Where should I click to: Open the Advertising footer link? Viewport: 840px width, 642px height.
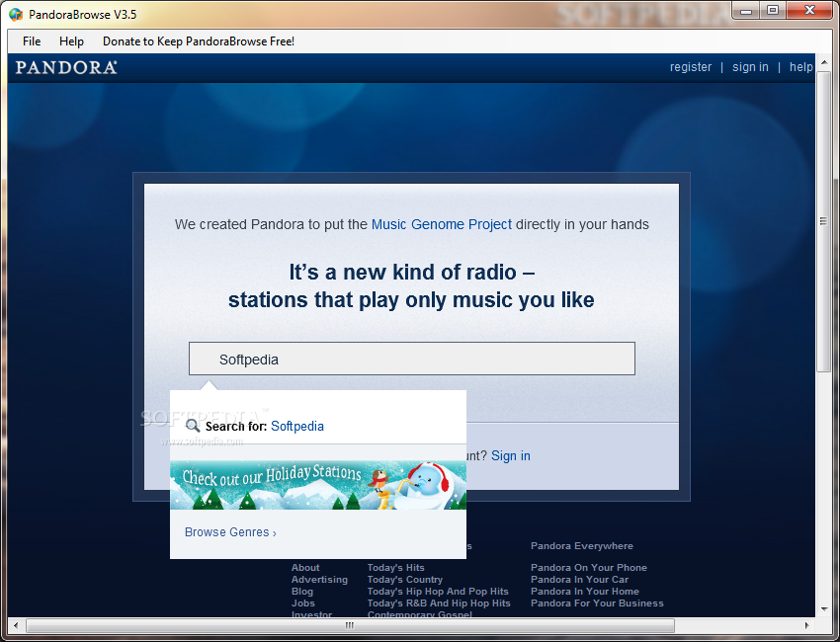(x=319, y=580)
